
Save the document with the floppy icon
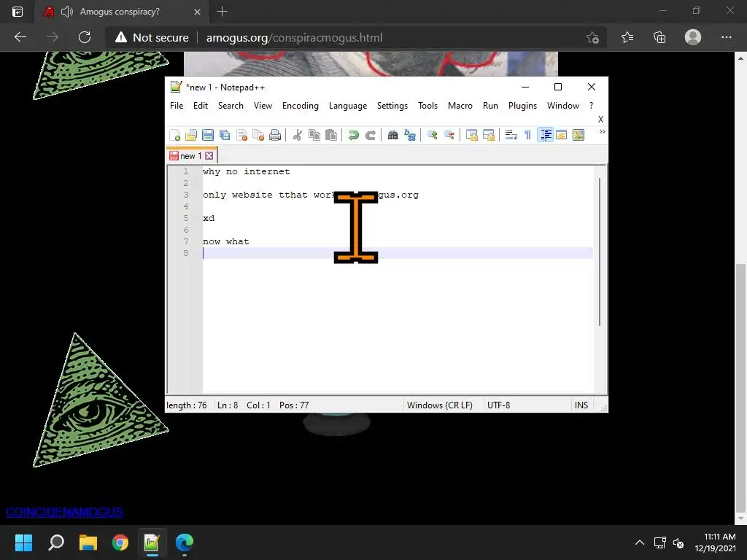[x=208, y=135]
